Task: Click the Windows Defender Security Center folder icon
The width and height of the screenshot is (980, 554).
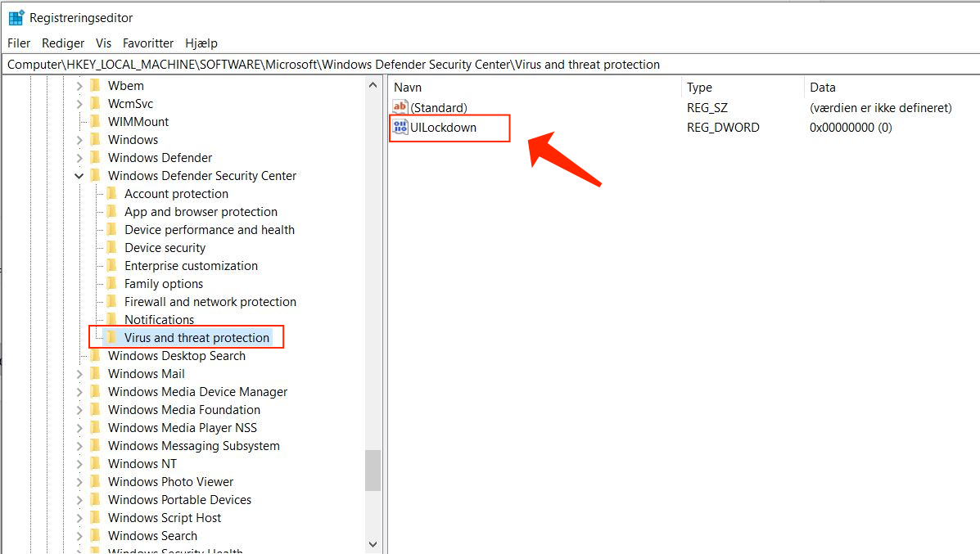Action: click(x=96, y=175)
